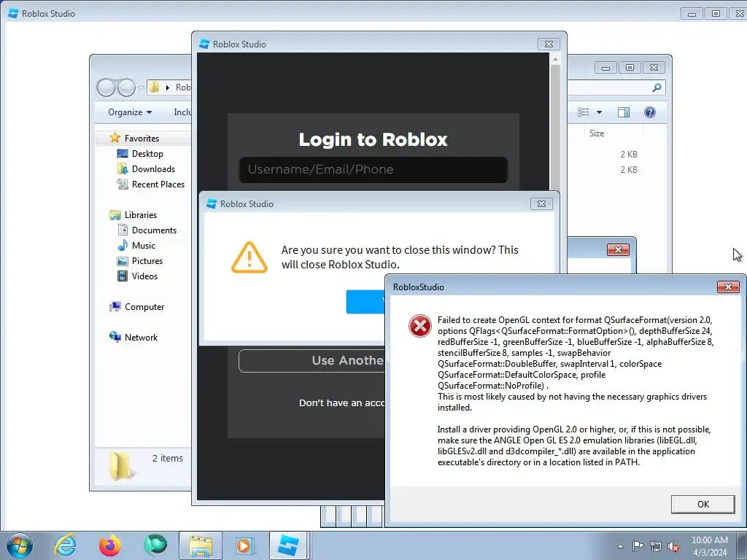Maximize the Explorer window
This screenshot has height=560, width=747.
coord(630,68)
